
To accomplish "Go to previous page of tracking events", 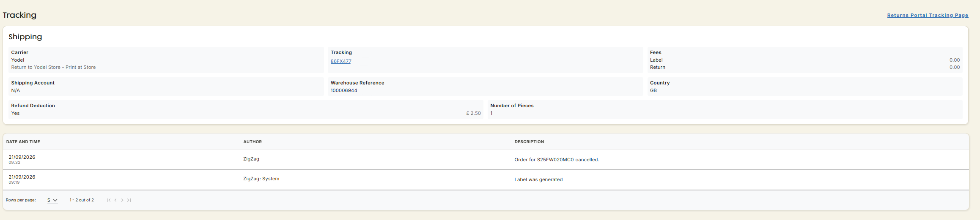I will coord(115,200).
